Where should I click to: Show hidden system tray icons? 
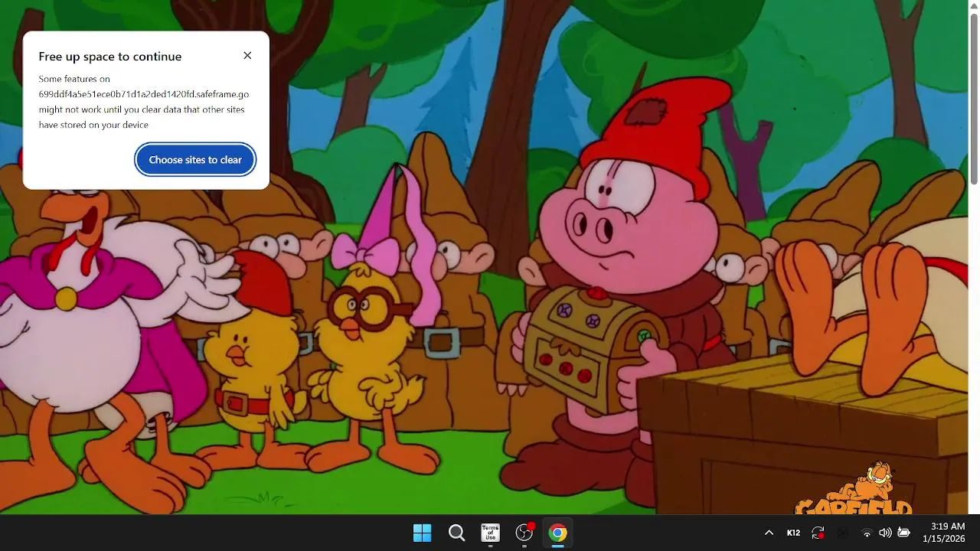coord(769,533)
